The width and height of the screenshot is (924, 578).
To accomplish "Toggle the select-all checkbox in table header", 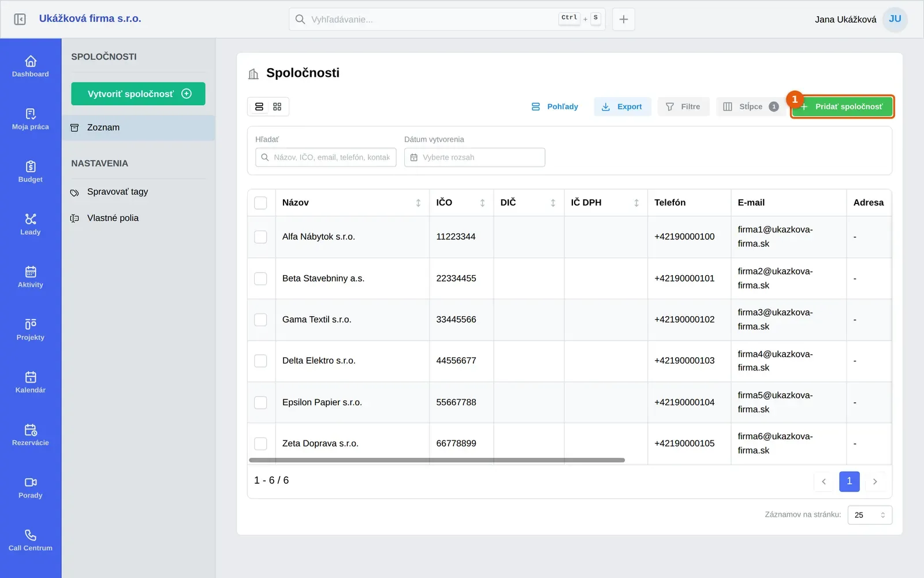I will pos(260,203).
